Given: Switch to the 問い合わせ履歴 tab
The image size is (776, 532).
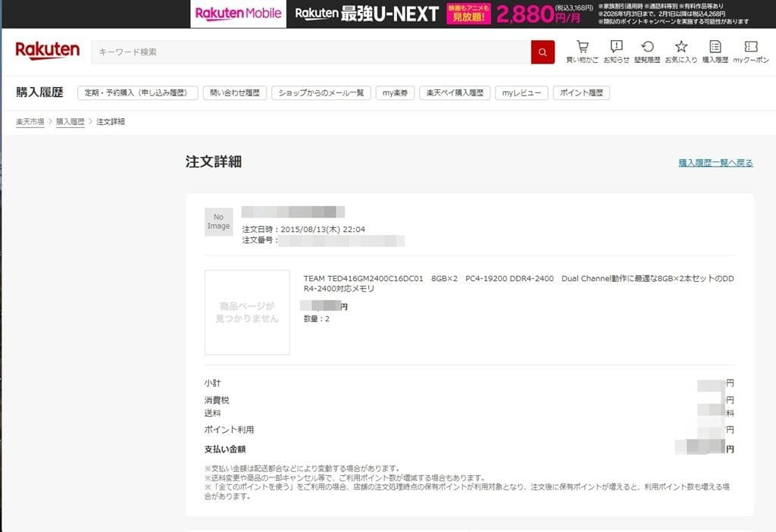Looking at the screenshot, I should (235, 92).
